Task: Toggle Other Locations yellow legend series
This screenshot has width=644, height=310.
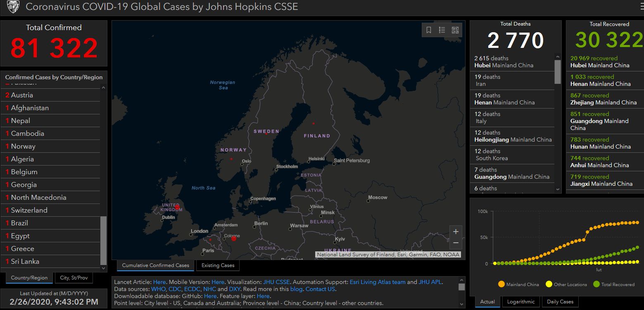Action: tap(566, 284)
